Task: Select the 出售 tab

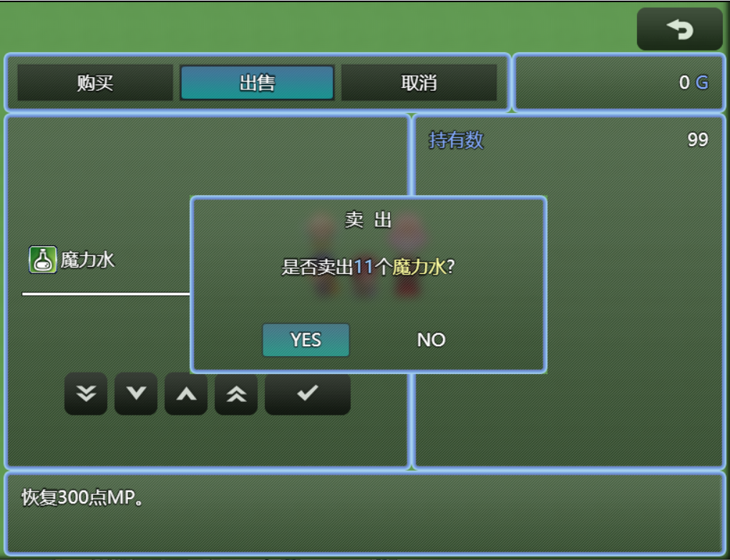Action: [x=257, y=83]
